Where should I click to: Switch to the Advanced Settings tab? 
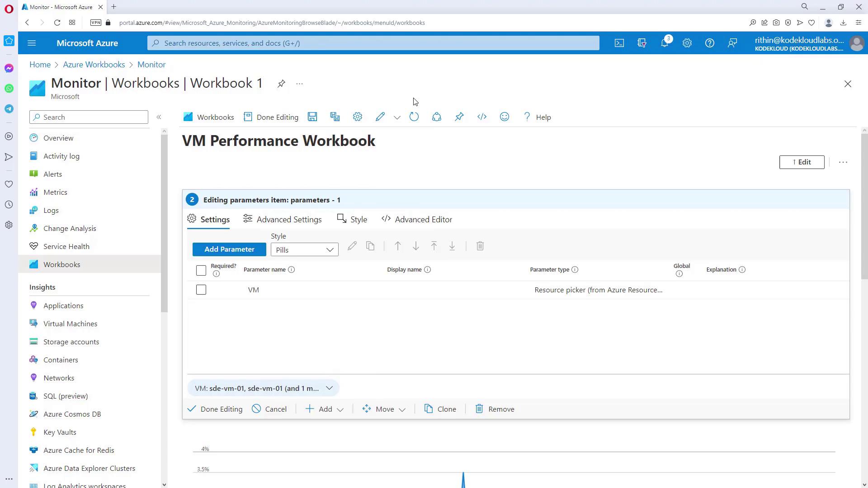point(283,220)
